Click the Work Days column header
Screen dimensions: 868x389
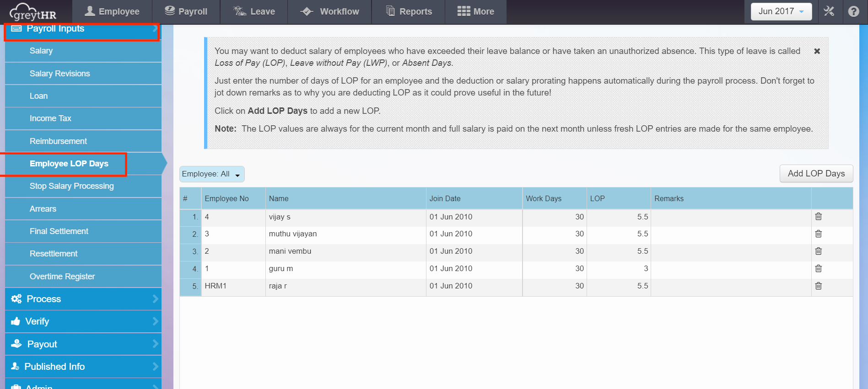[555, 198]
